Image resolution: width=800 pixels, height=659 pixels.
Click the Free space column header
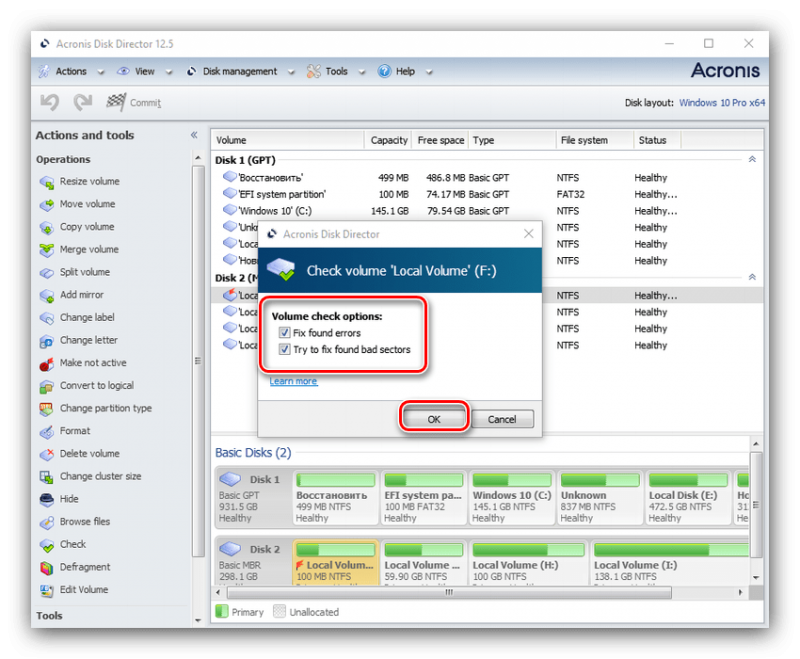[440, 140]
